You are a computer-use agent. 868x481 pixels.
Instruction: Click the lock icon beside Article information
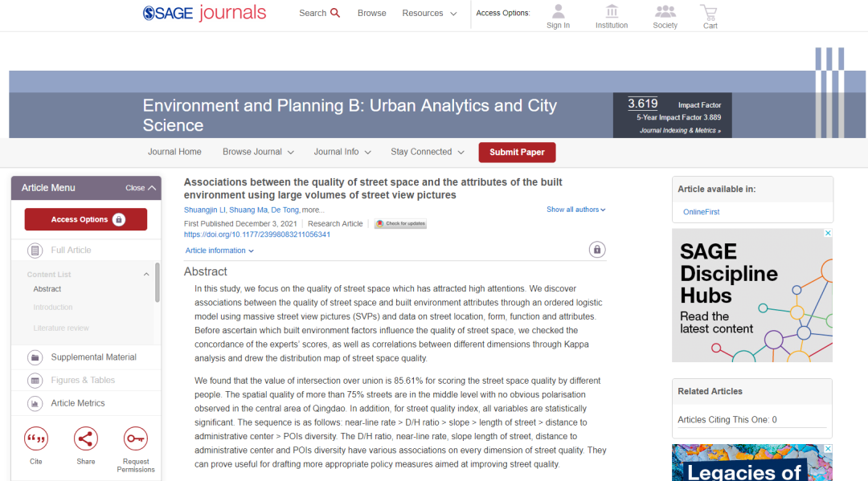(x=596, y=250)
